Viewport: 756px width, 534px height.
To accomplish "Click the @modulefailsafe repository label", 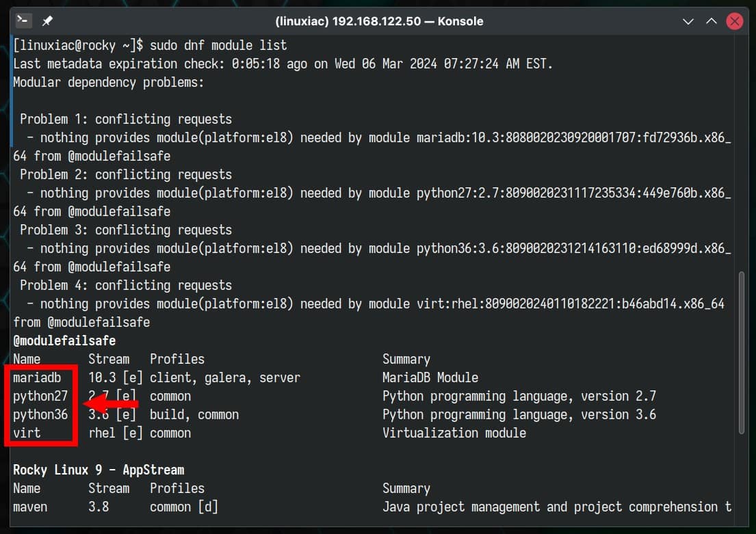I will [64, 340].
